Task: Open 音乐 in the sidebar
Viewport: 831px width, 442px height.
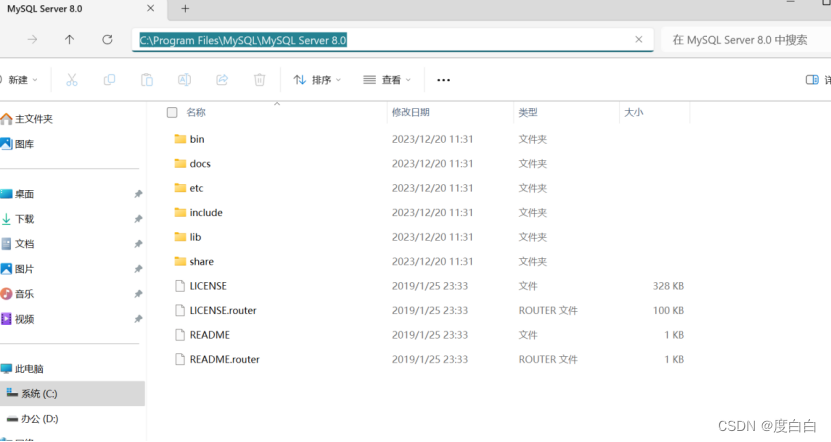Action: 17,294
